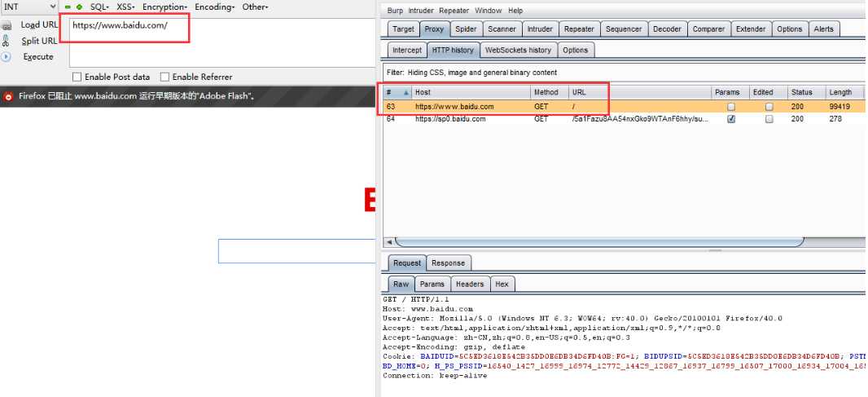868x397 pixels.
Task: Switch to the Decoder tab
Action: point(667,29)
